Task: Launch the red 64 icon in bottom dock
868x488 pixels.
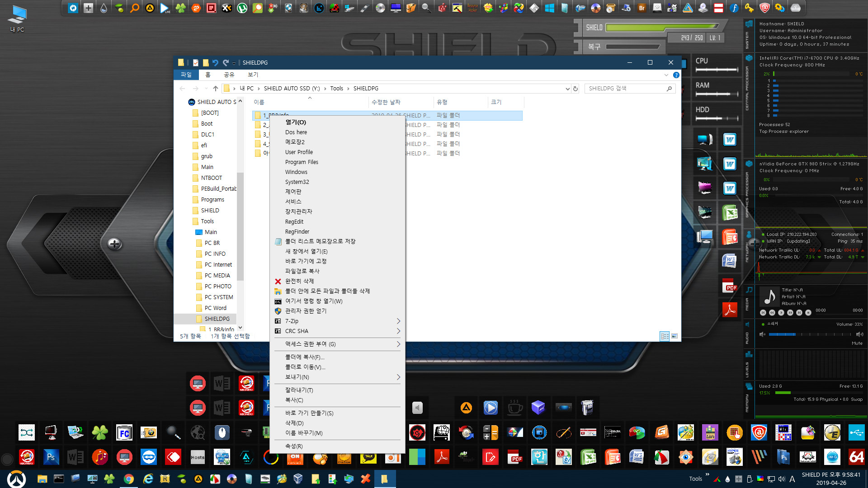Action: click(x=856, y=457)
